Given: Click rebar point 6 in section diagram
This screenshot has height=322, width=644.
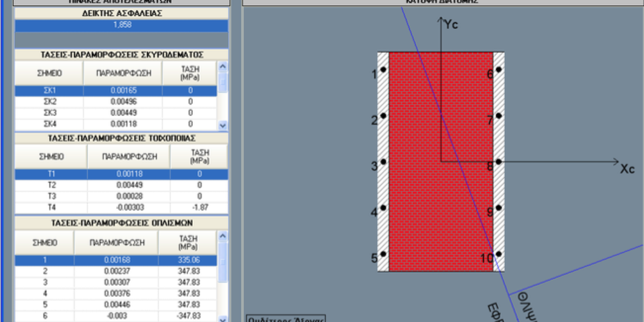Looking at the screenshot, I should tap(498, 69).
